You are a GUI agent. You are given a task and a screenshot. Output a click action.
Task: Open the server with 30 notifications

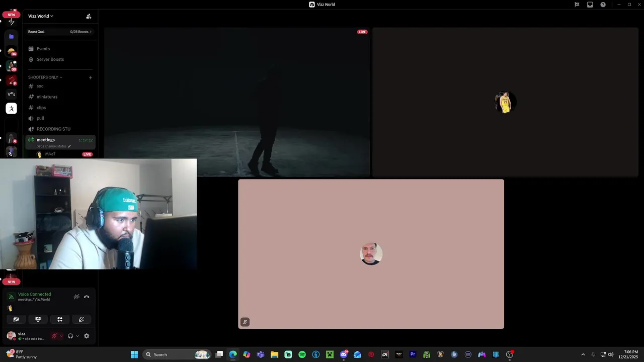[x=11, y=66]
